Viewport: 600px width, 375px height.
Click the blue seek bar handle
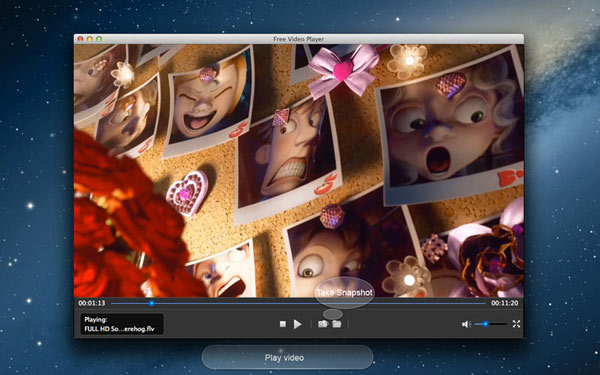point(152,303)
